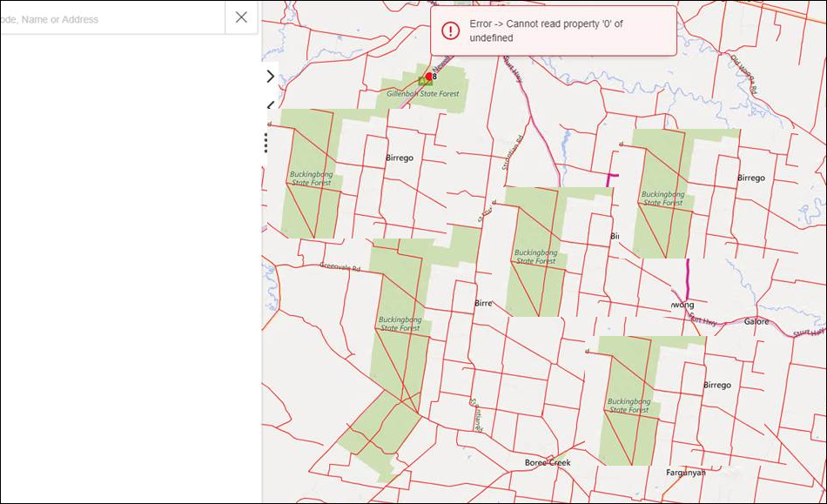The width and height of the screenshot is (827, 504).
Task: Click the Gillenbah State Forest map label
Action: tap(423, 92)
